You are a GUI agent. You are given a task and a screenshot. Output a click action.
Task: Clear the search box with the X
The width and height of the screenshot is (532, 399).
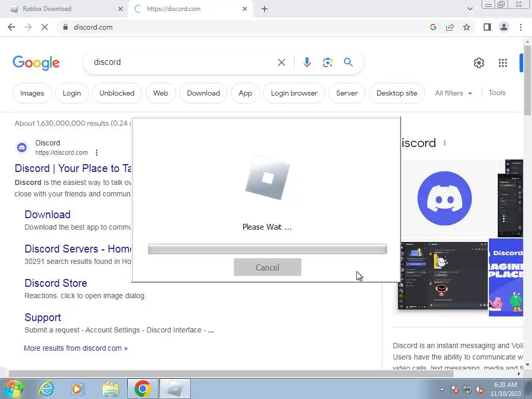point(281,62)
